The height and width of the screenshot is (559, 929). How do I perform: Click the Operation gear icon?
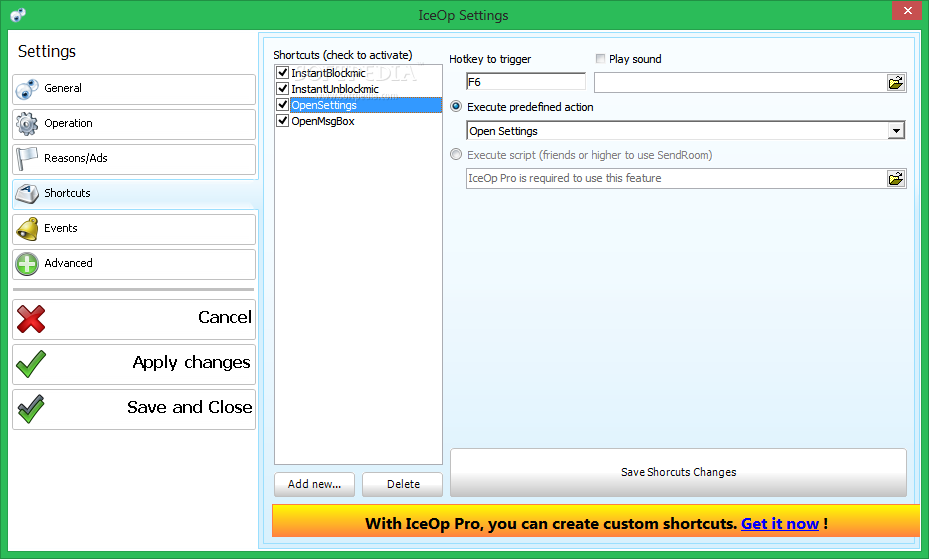click(x=27, y=124)
